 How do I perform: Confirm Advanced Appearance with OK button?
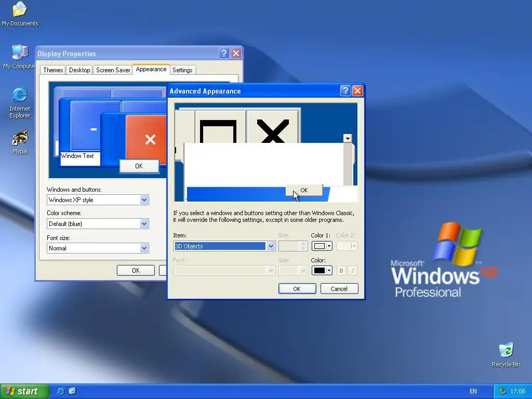297,289
